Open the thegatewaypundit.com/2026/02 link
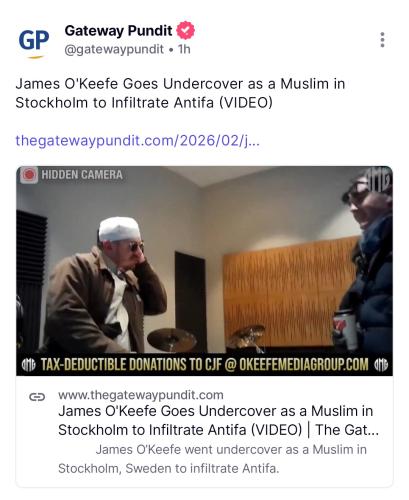 [x=137, y=140]
